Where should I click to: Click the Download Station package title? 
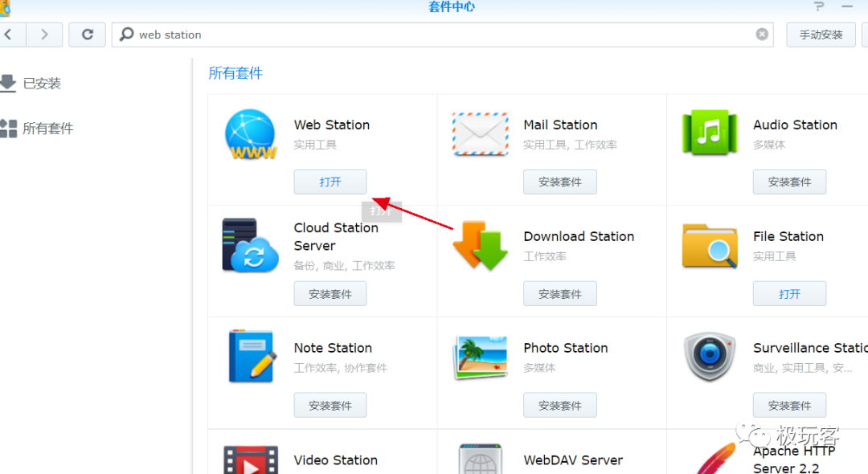(x=579, y=237)
